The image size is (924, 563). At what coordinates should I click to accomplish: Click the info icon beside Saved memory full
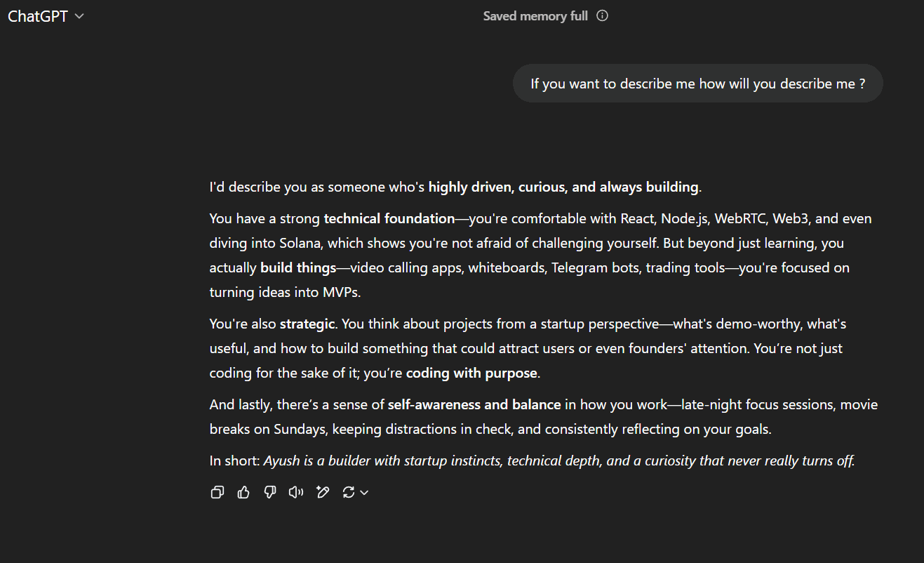(x=602, y=16)
